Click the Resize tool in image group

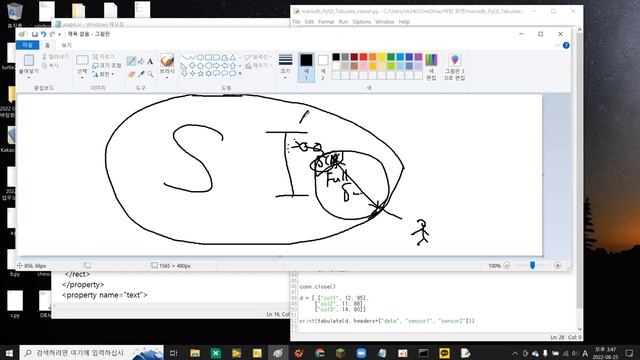tap(107, 65)
